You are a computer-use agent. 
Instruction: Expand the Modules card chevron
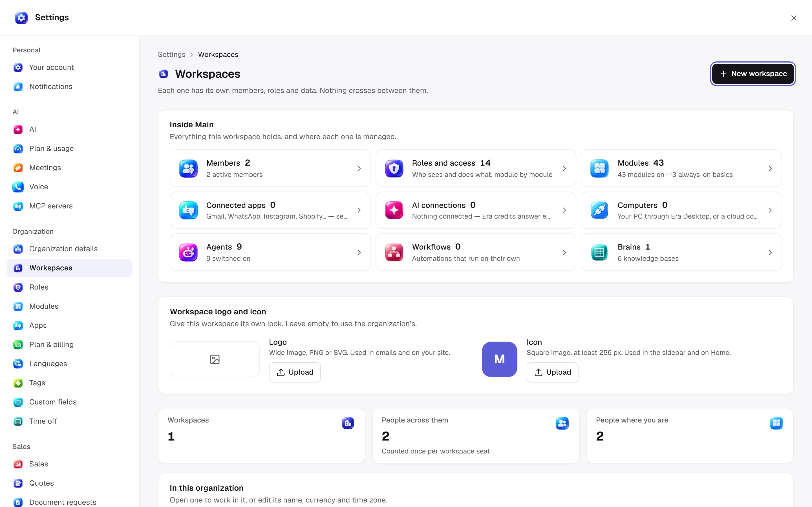click(x=770, y=168)
